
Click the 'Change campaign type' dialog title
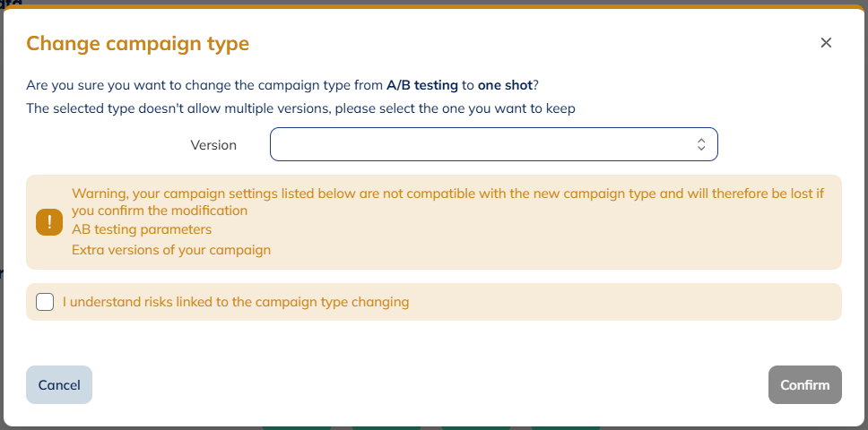(x=137, y=43)
